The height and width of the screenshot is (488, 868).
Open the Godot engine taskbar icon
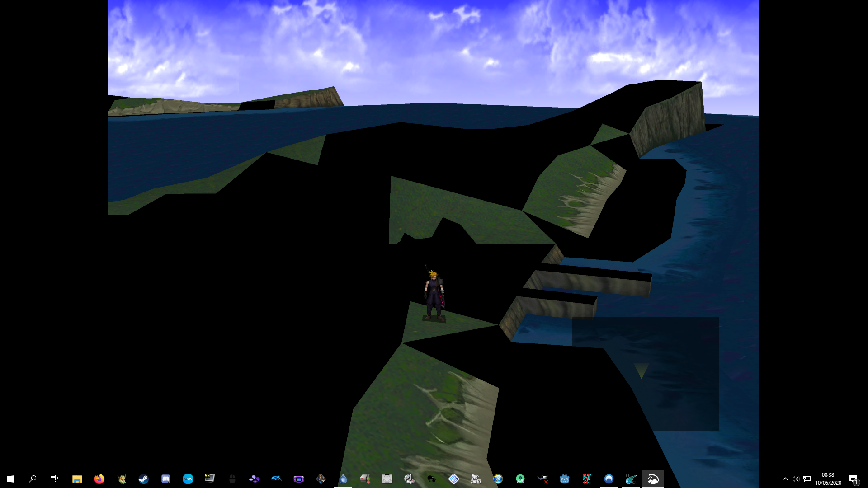[x=565, y=479]
